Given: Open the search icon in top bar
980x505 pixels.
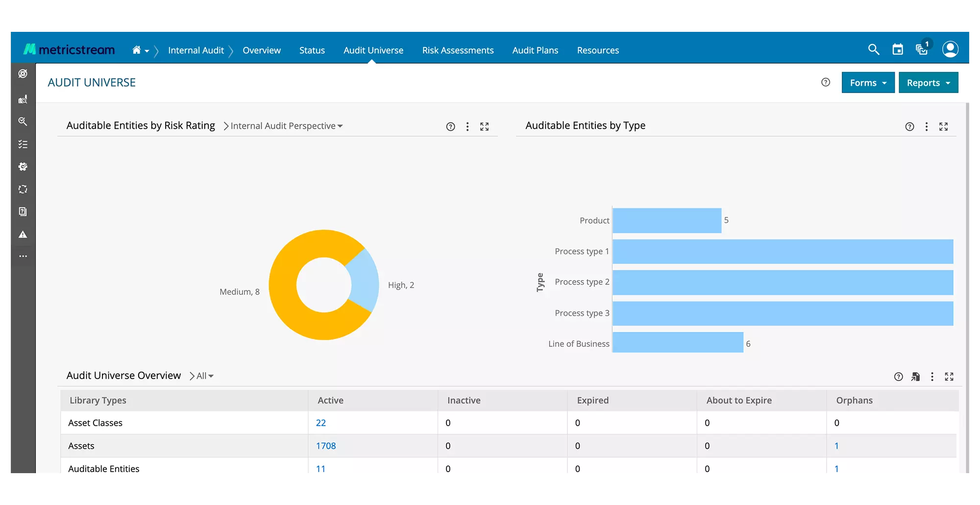Looking at the screenshot, I should tap(874, 49).
